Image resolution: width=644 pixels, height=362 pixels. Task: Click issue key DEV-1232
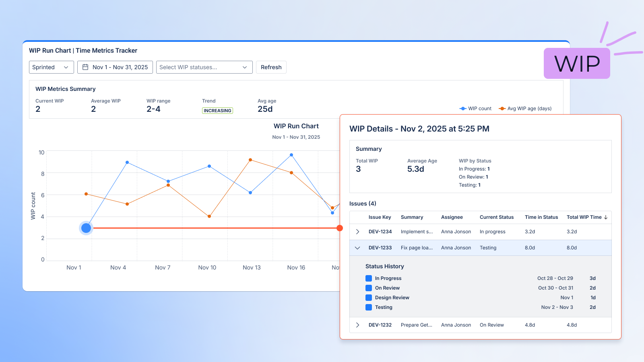click(380, 325)
